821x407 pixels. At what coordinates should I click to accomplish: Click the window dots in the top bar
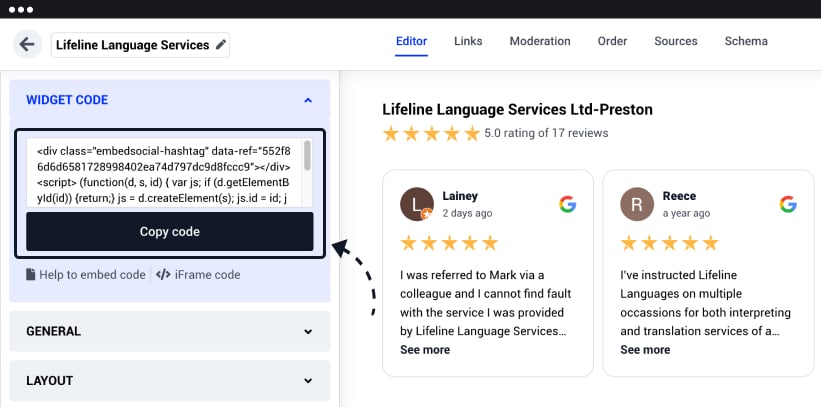click(21, 9)
